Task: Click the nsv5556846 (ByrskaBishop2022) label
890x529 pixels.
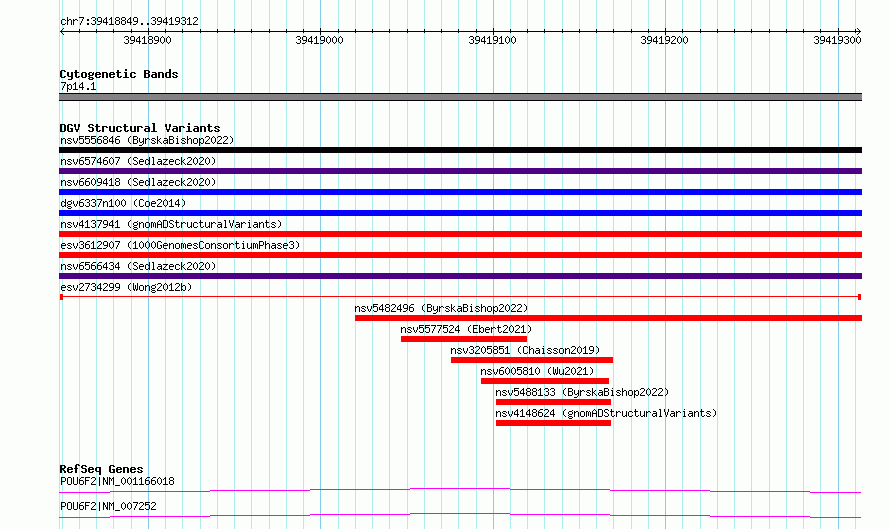Action: pyautogui.click(x=147, y=140)
